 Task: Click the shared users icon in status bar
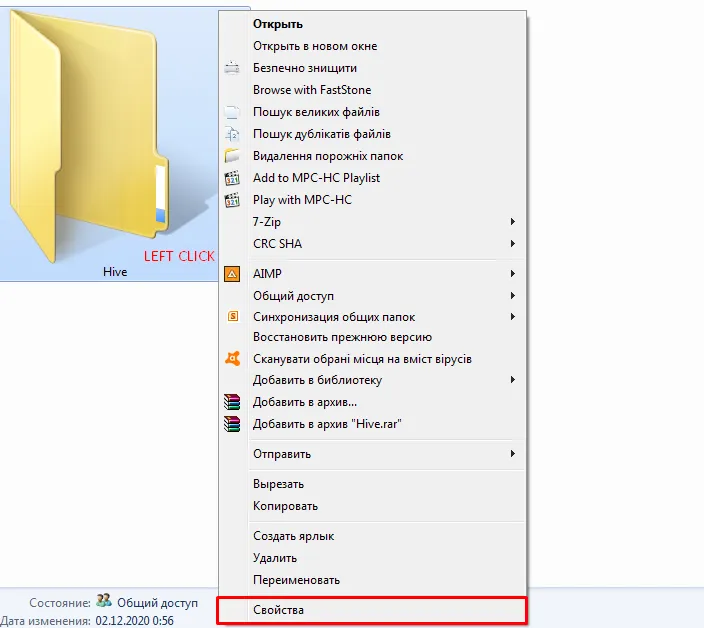click(x=104, y=600)
